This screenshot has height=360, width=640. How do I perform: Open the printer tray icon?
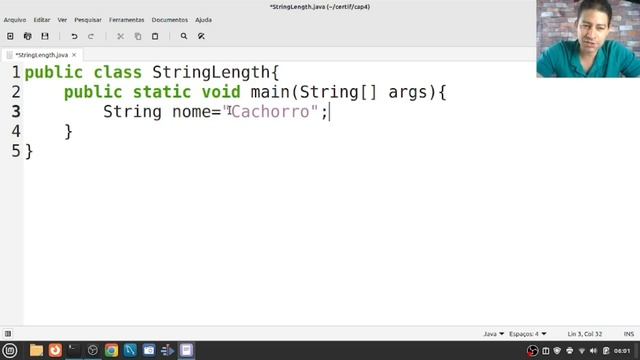point(569,351)
